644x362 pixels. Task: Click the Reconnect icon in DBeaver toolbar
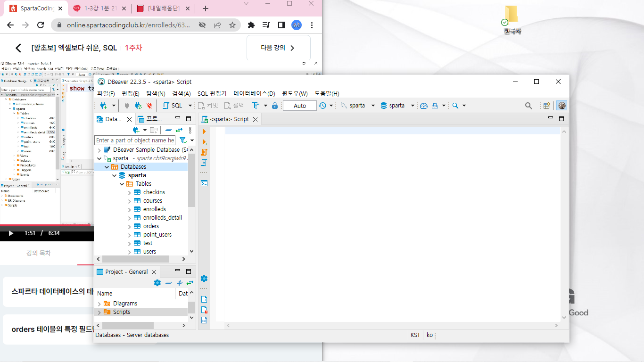pyautogui.click(x=138, y=106)
